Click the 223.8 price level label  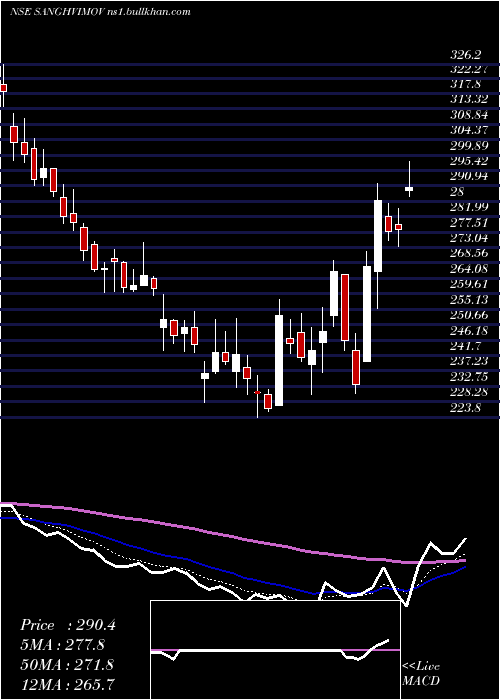click(465, 406)
